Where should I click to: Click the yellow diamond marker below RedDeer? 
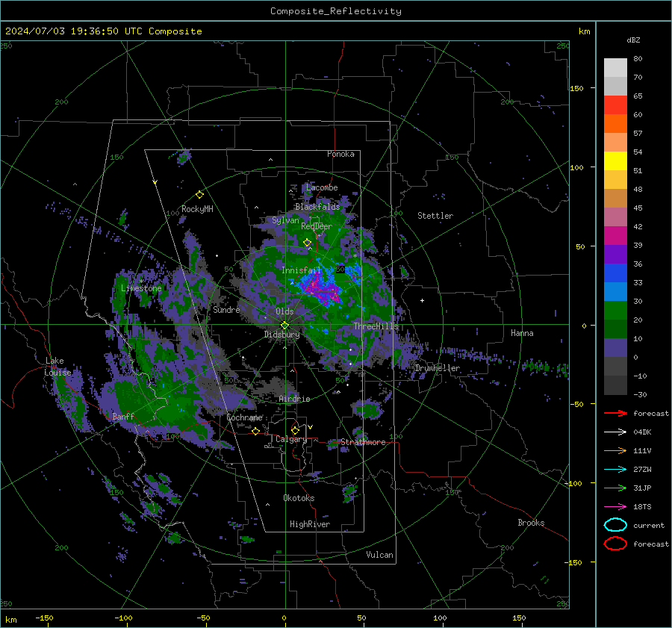[307, 243]
